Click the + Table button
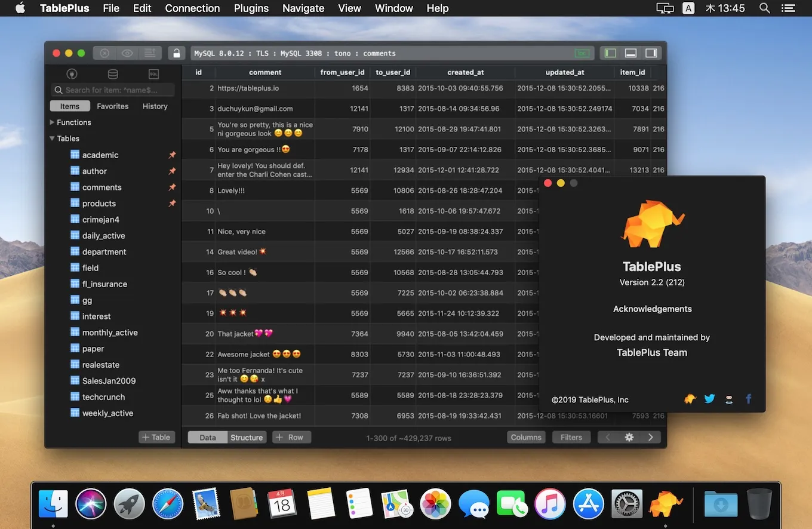The image size is (812, 529). pos(156,437)
